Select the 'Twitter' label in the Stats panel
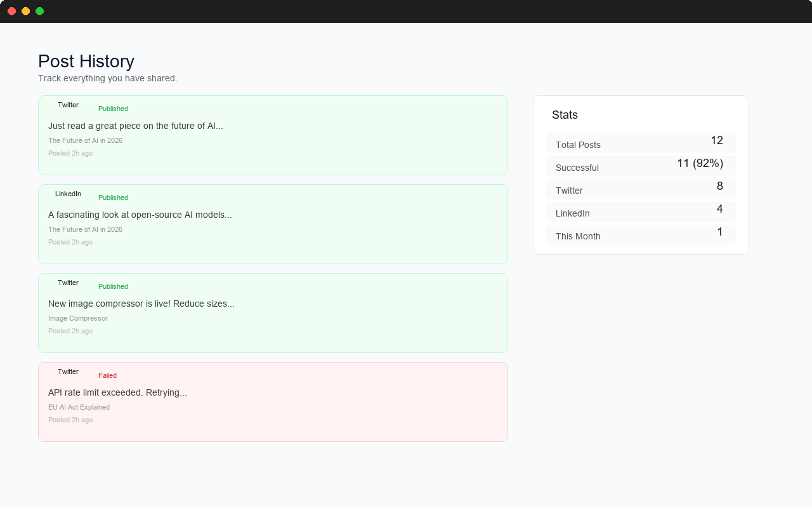The image size is (812, 508). (569, 190)
